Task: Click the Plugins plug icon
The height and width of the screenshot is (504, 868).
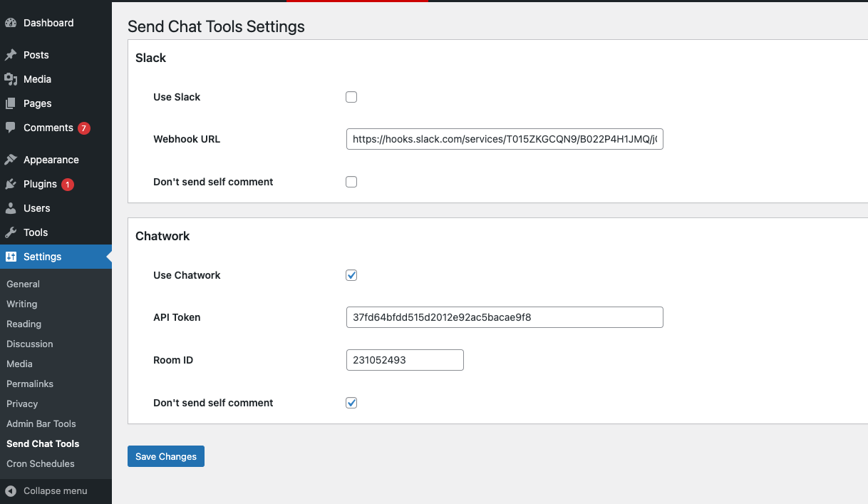Action: click(11, 184)
